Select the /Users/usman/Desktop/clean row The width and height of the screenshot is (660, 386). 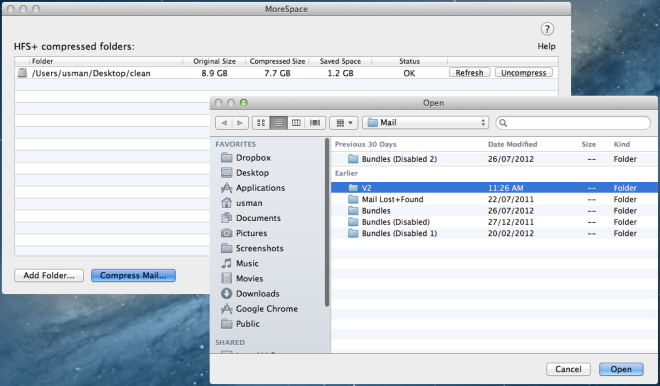[x=286, y=73]
